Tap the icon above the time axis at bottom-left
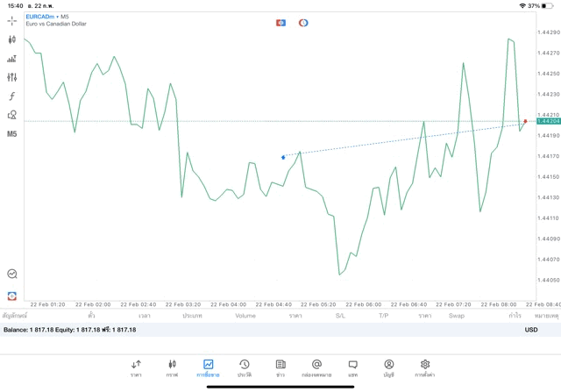 pos(12,296)
